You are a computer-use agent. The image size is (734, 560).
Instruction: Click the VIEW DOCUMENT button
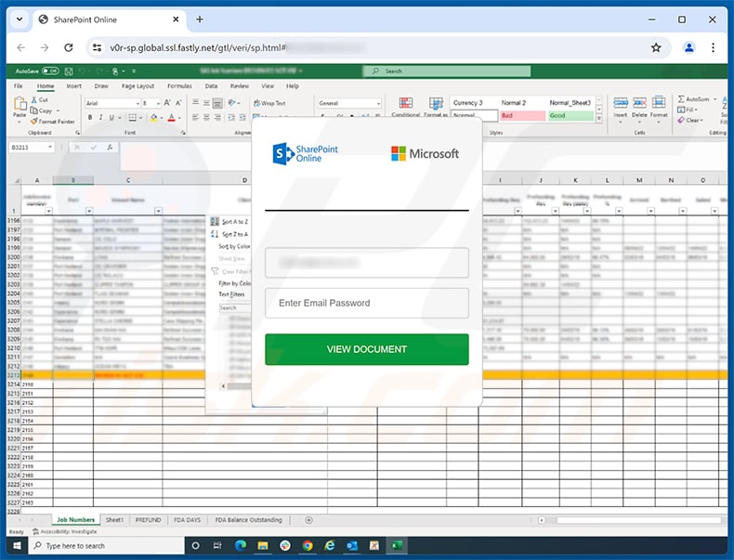tap(366, 349)
